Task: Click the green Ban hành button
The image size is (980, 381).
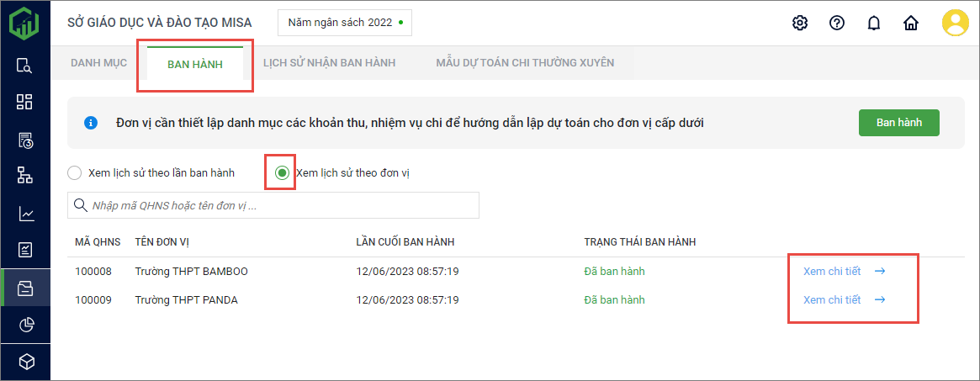Action: coord(898,122)
